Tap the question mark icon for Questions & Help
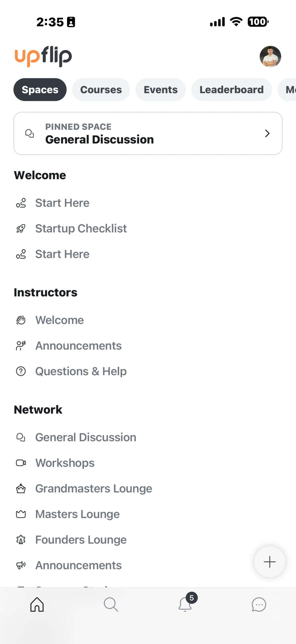This screenshot has height=644, width=296. [21, 372]
